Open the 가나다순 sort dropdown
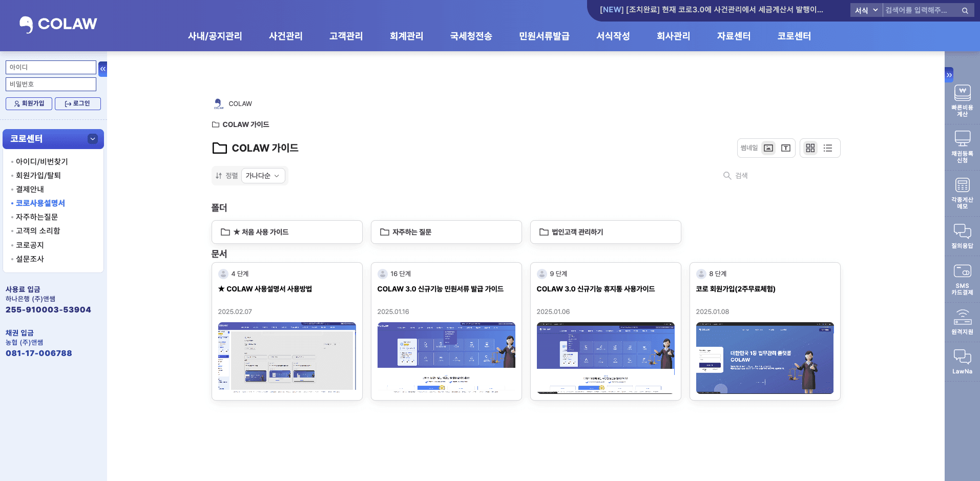 263,176
